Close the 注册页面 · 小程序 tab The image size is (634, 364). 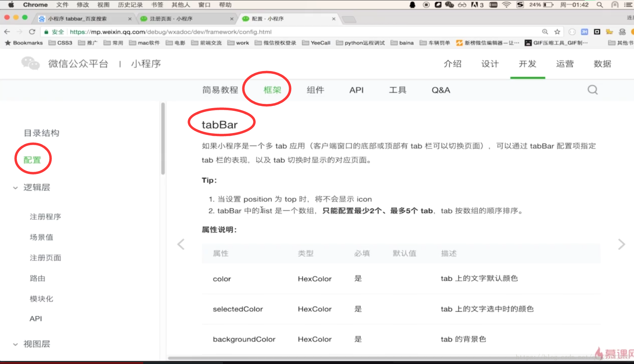pos(232,19)
